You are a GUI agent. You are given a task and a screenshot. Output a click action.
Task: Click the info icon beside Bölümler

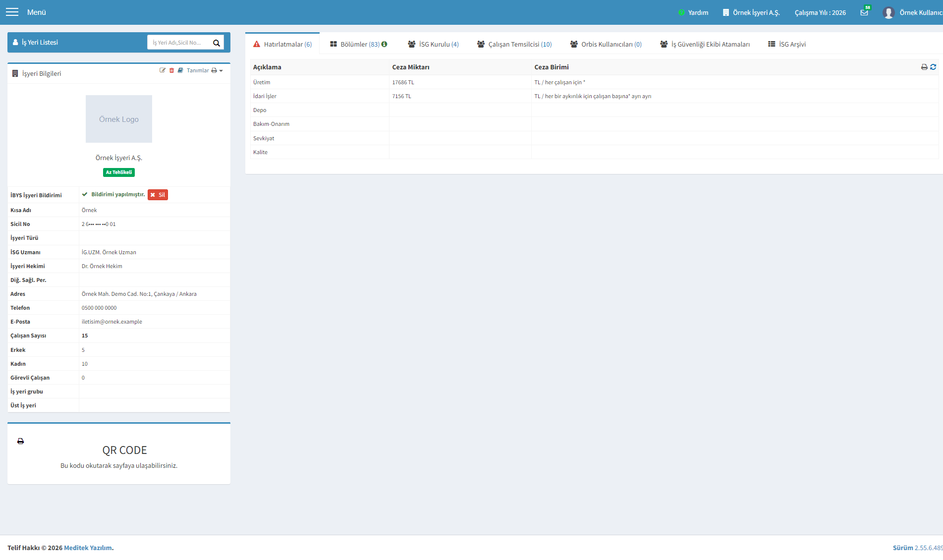pos(384,44)
